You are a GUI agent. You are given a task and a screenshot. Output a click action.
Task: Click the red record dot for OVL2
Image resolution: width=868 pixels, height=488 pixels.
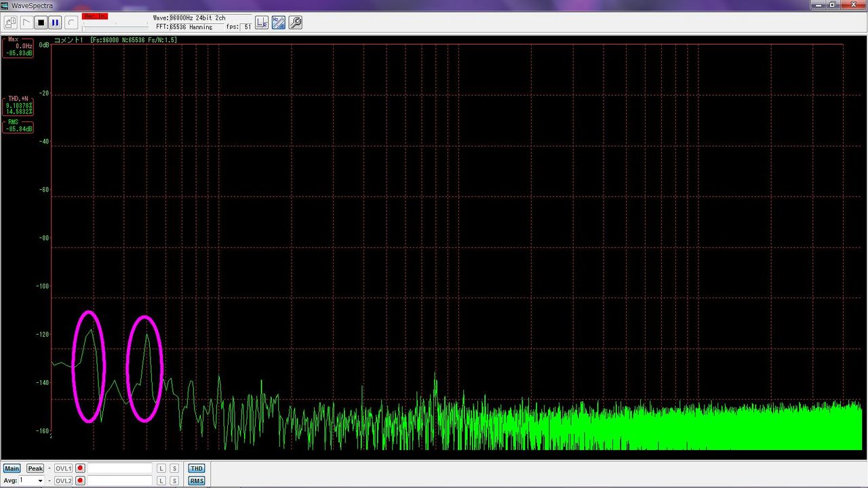[x=80, y=481]
